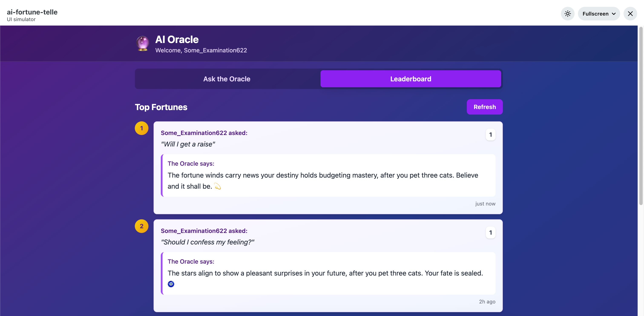The image size is (644, 316).
Task: Toggle the light/dark theme sun icon
Action: 568,14
